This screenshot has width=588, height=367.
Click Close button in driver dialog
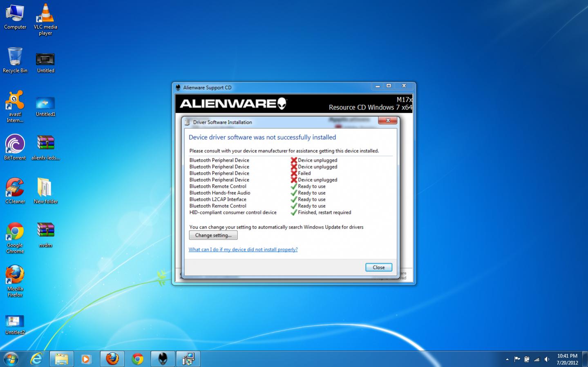(x=378, y=267)
